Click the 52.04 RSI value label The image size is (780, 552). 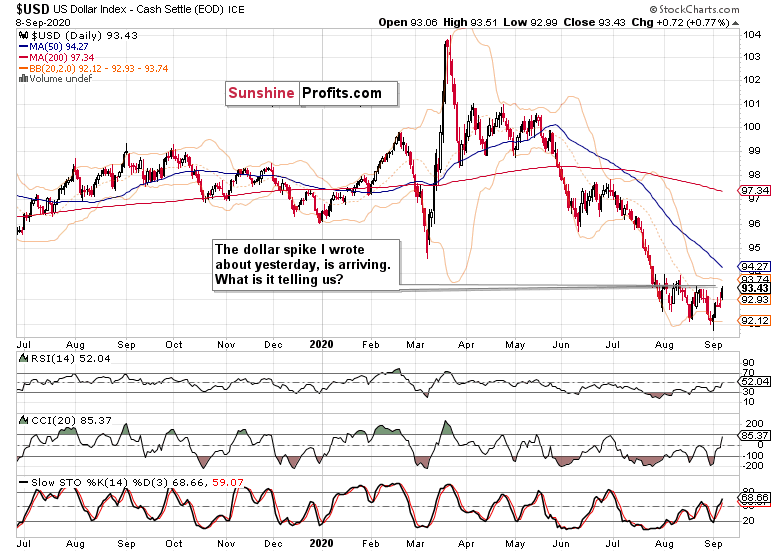(x=754, y=381)
